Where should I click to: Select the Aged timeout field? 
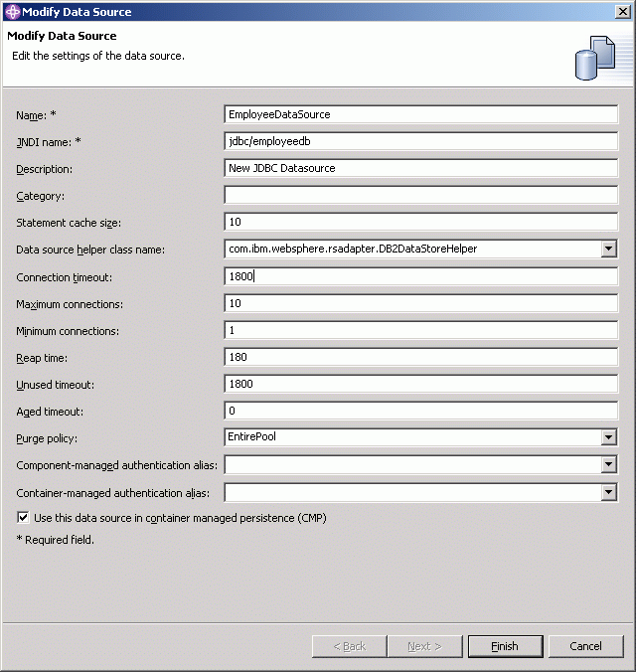421,411
